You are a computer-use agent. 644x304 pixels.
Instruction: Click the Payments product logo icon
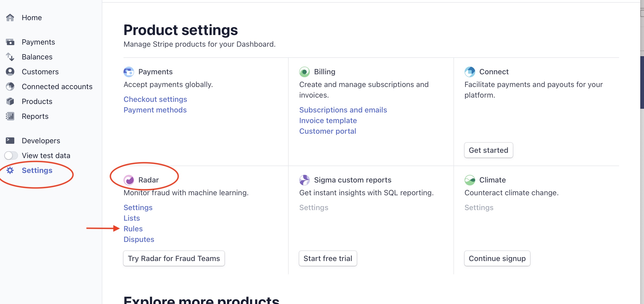pos(129,72)
